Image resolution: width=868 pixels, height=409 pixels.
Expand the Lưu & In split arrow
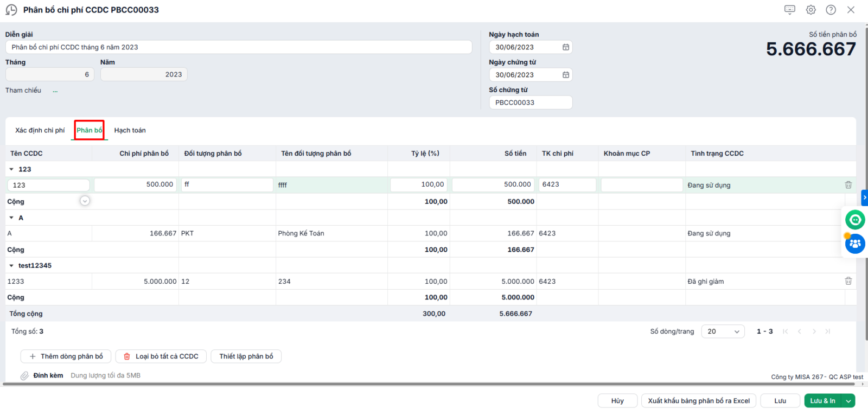tap(848, 401)
